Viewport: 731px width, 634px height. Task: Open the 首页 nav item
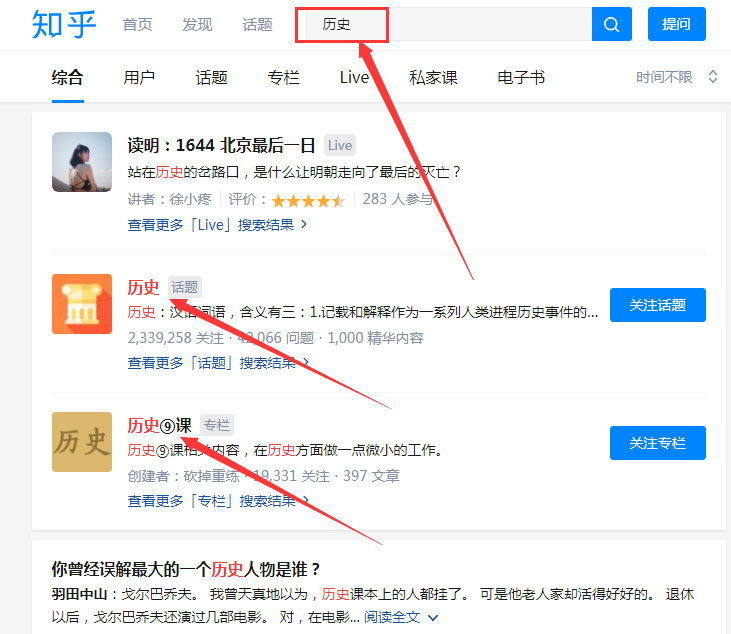pos(137,24)
